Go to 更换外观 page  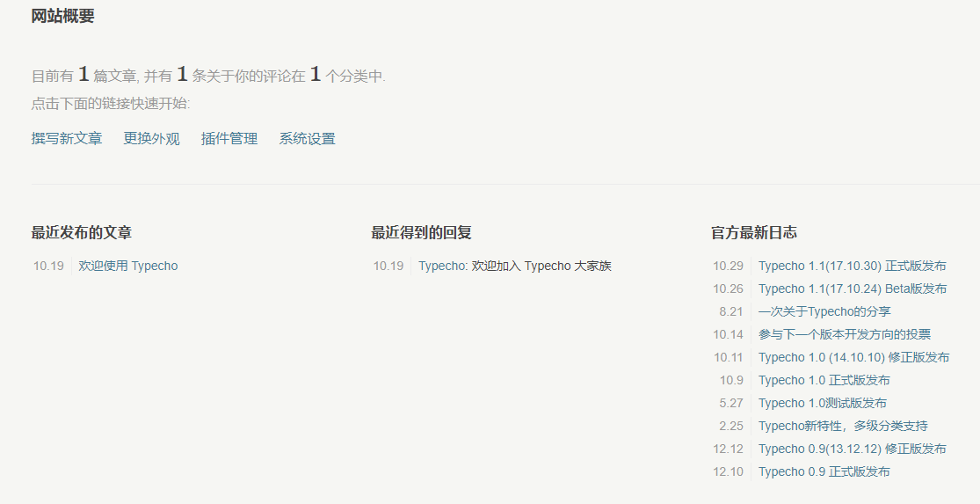(151, 139)
